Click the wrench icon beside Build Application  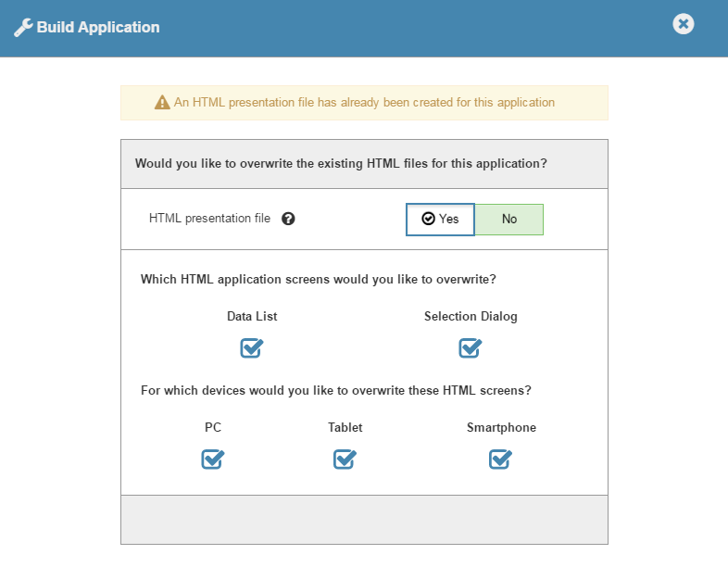tap(23, 28)
